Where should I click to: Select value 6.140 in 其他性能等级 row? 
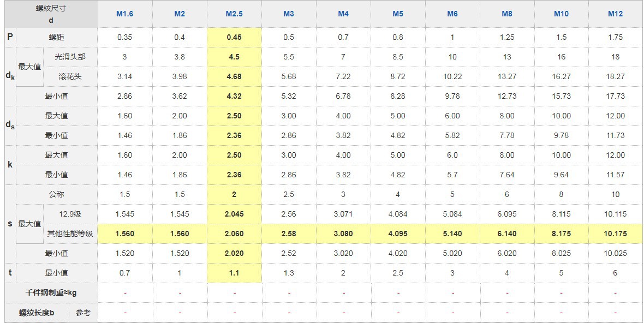tap(507, 234)
